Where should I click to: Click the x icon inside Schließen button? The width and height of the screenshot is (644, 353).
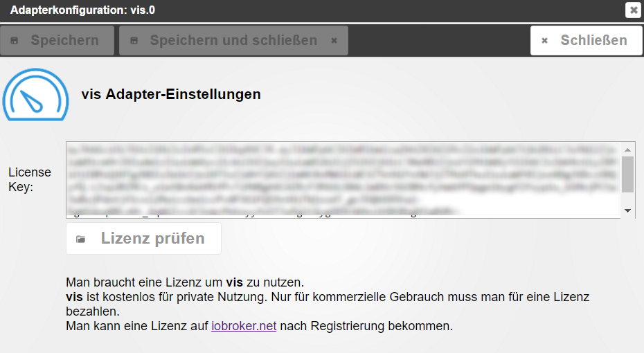tap(544, 41)
